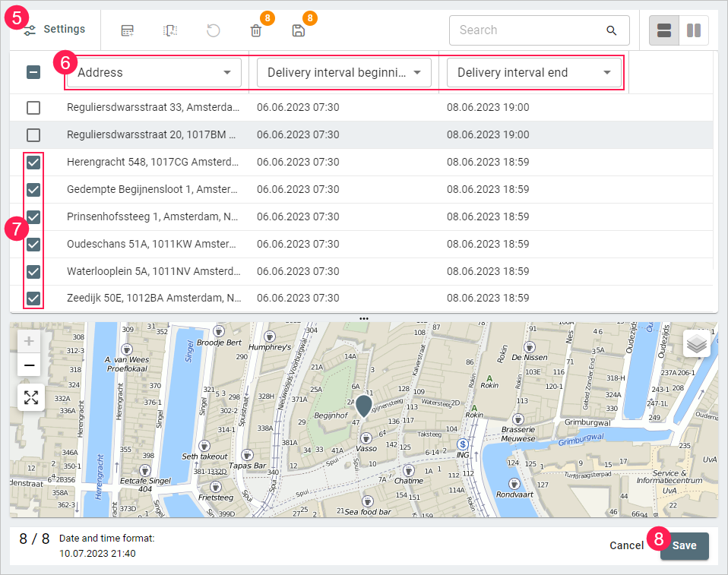Click the add row table icon
The width and height of the screenshot is (728, 575).
click(x=128, y=30)
